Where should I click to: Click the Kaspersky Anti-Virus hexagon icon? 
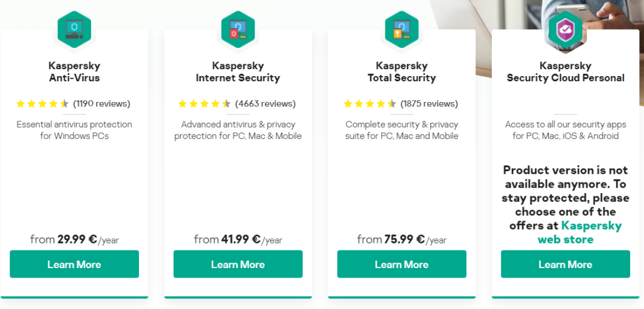[74, 28]
